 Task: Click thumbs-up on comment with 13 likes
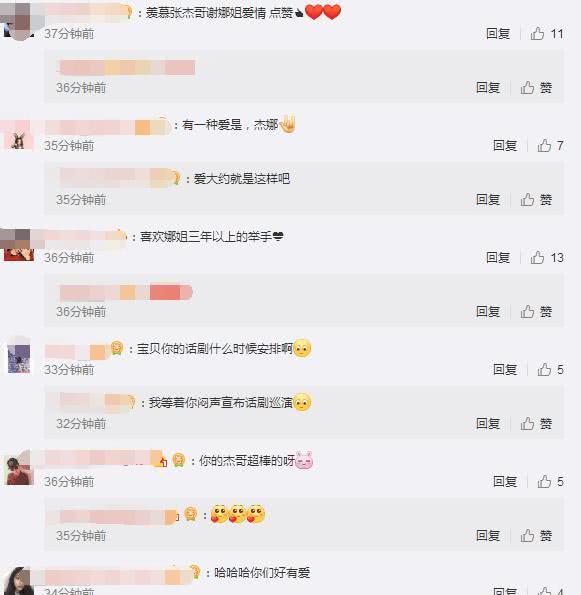pos(547,258)
